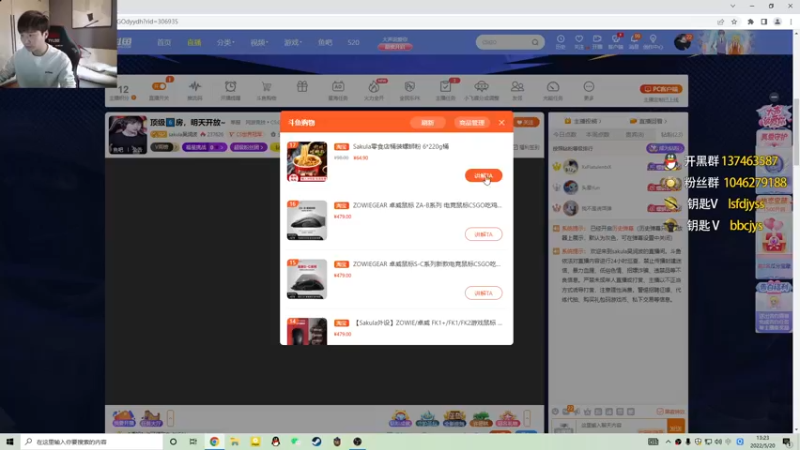This screenshot has height=450, width=800.
Task: Click 讲解TA for ZOWIEGEAR S-C mouse
Action: click(x=483, y=293)
